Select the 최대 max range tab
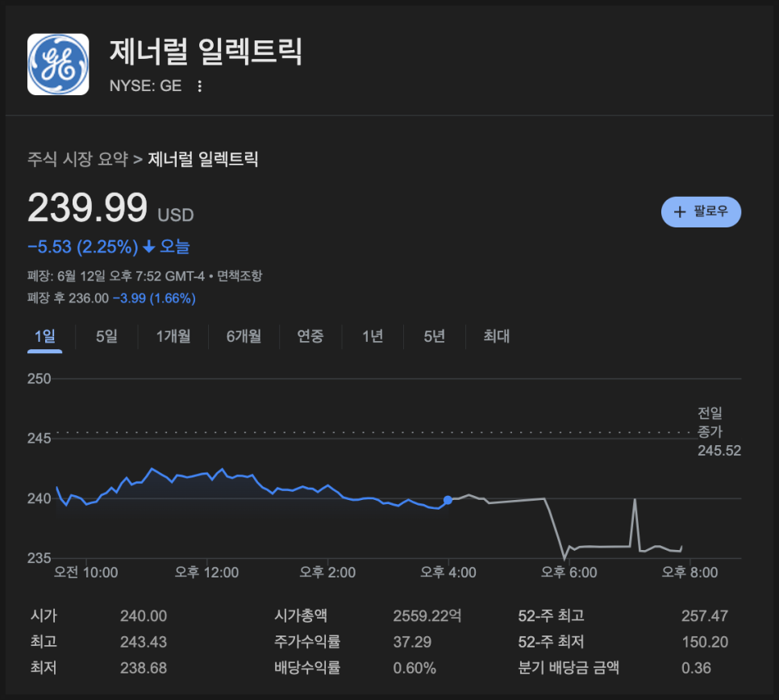This screenshot has height=700, width=779. [496, 336]
